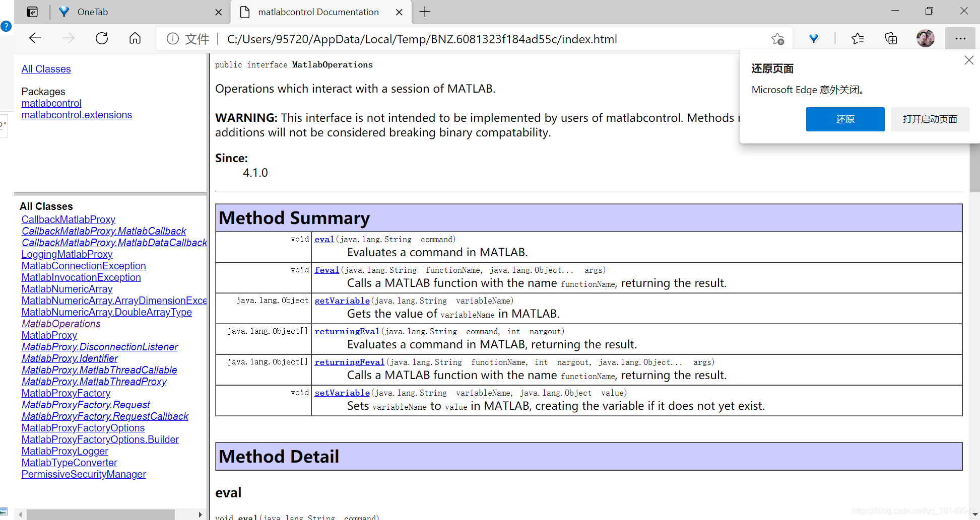
Task: Close the restore page dialog
Action: (968, 60)
